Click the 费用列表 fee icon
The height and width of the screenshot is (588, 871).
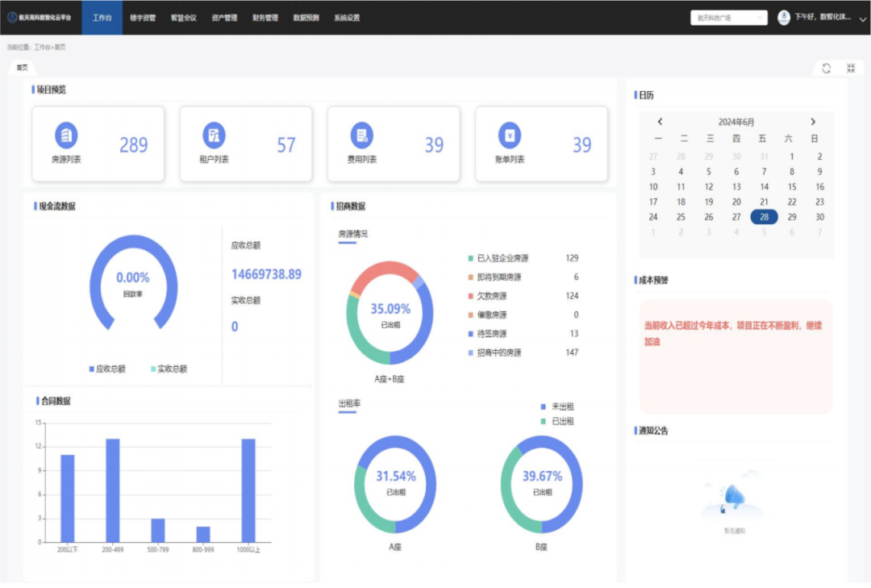tap(361, 135)
